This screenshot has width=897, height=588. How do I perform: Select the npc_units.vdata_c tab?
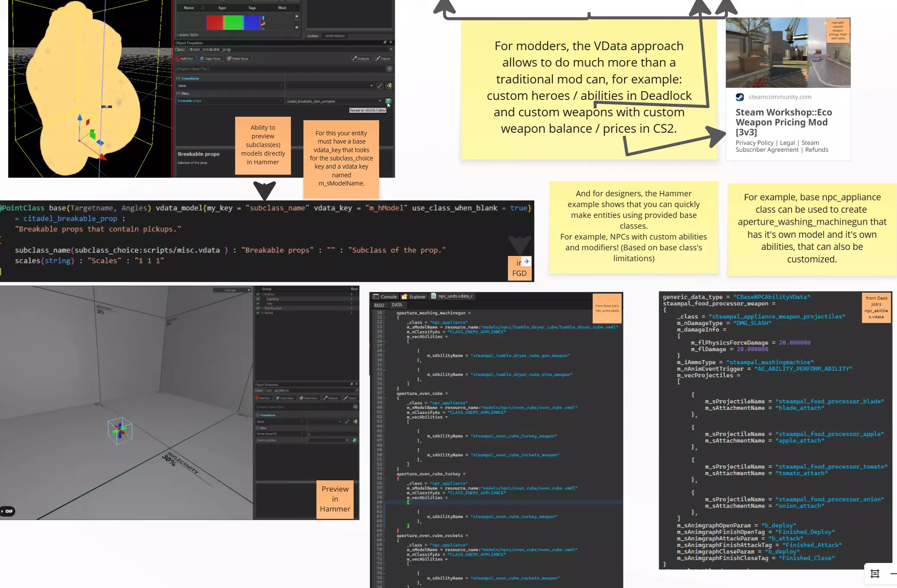pos(452,296)
